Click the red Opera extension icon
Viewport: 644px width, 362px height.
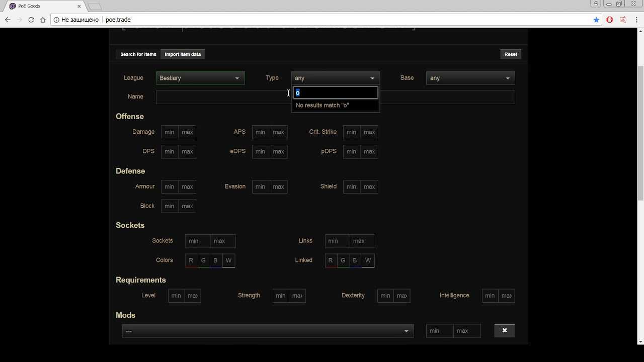coord(609,20)
